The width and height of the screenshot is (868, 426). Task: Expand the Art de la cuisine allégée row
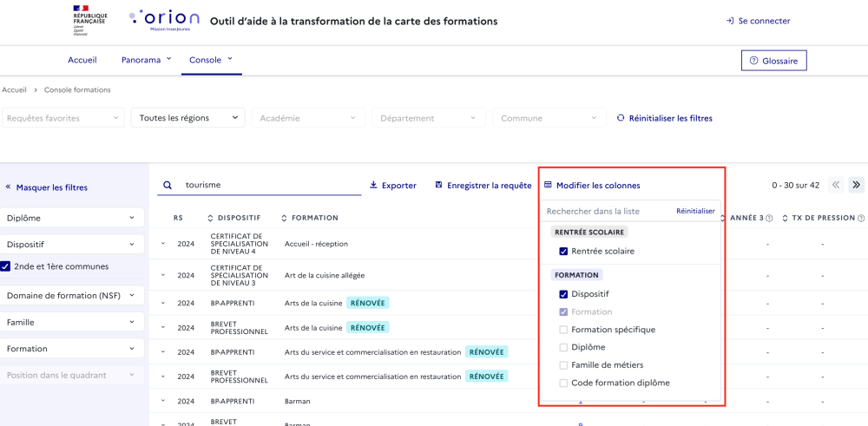pos(163,275)
